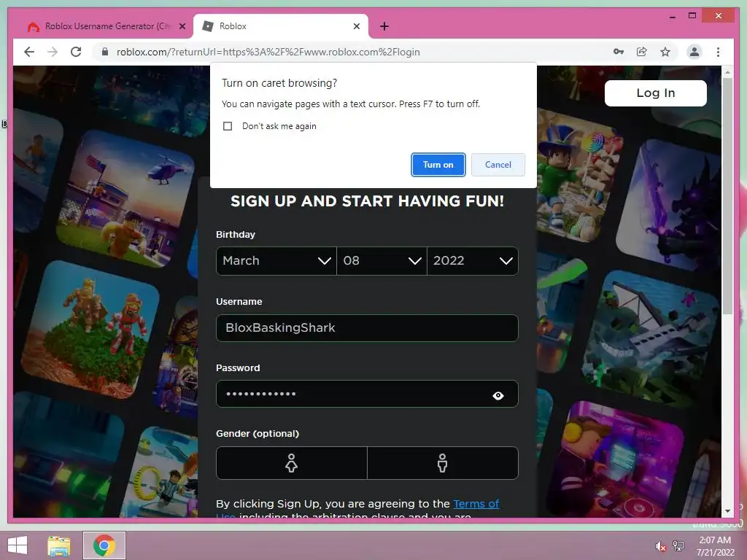Close the Roblox Username Generator tab
The height and width of the screenshot is (560, 747).
[x=182, y=26]
